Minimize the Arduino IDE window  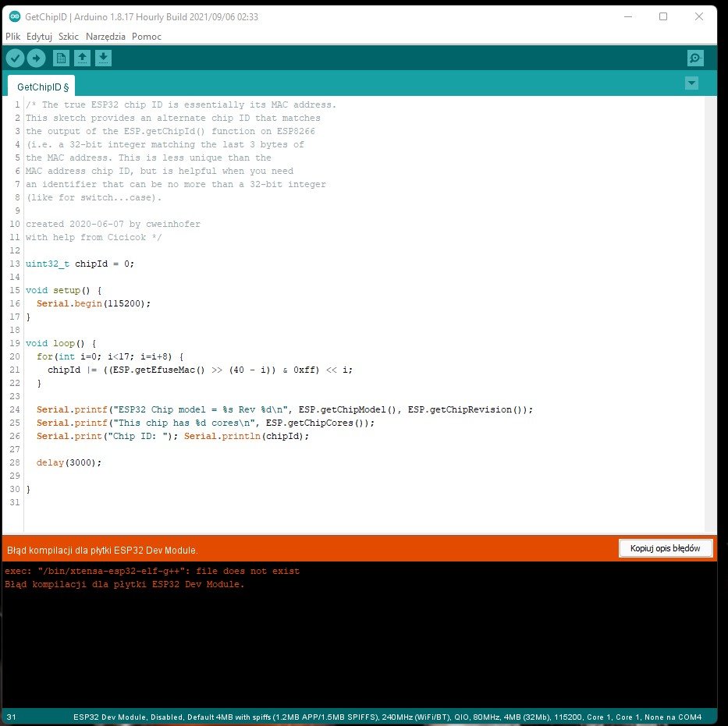pos(627,16)
